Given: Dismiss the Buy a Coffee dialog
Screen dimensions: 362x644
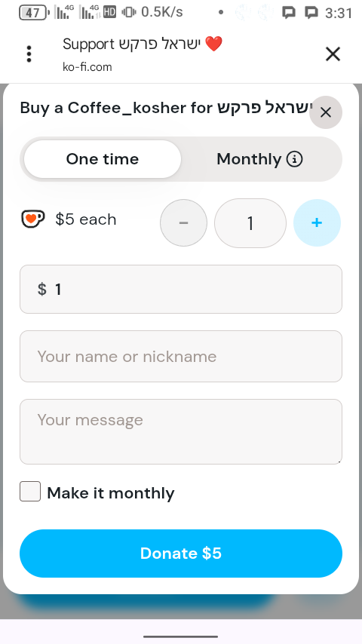Looking at the screenshot, I should coord(326,112).
